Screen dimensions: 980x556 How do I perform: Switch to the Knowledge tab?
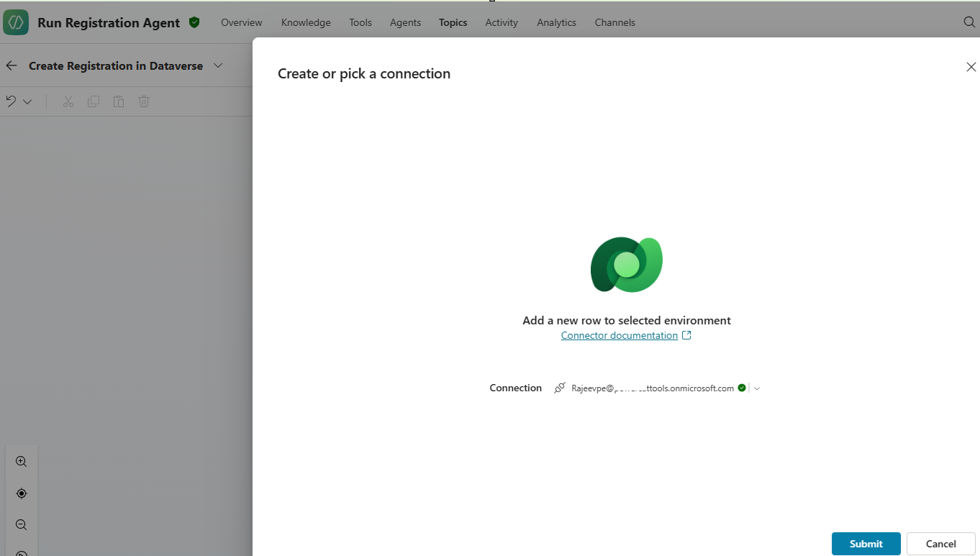[306, 22]
